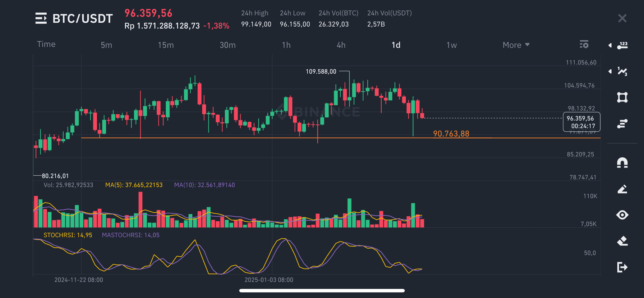The height and width of the screenshot is (298, 644).
Task: Click the 104.594,76 price axis label
Action: click(x=579, y=86)
